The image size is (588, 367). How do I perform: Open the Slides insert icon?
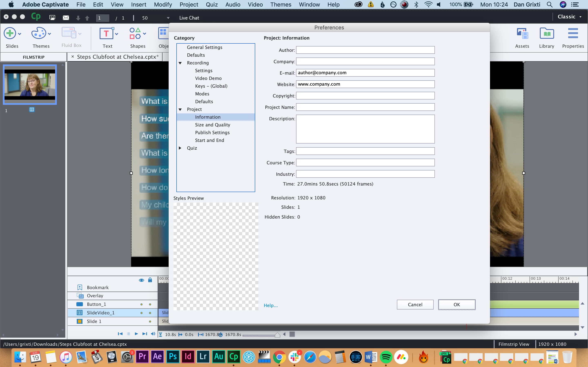[10, 33]
